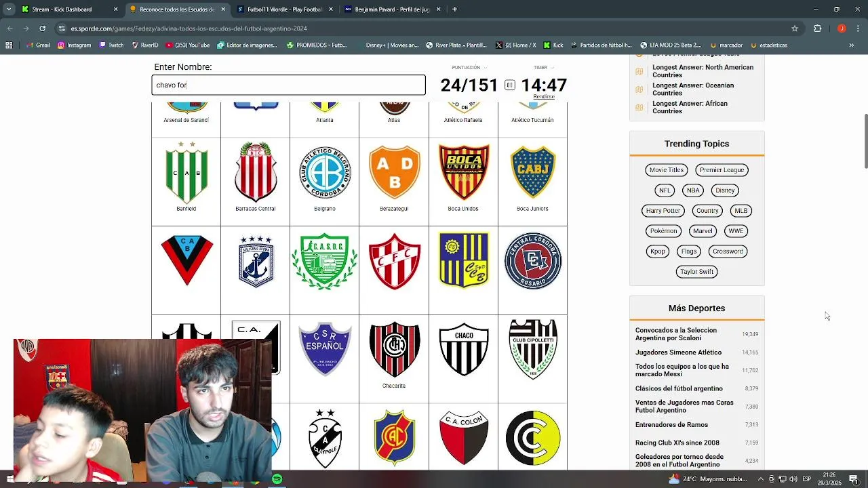Click the Chaco striped crest

(464, 349)
